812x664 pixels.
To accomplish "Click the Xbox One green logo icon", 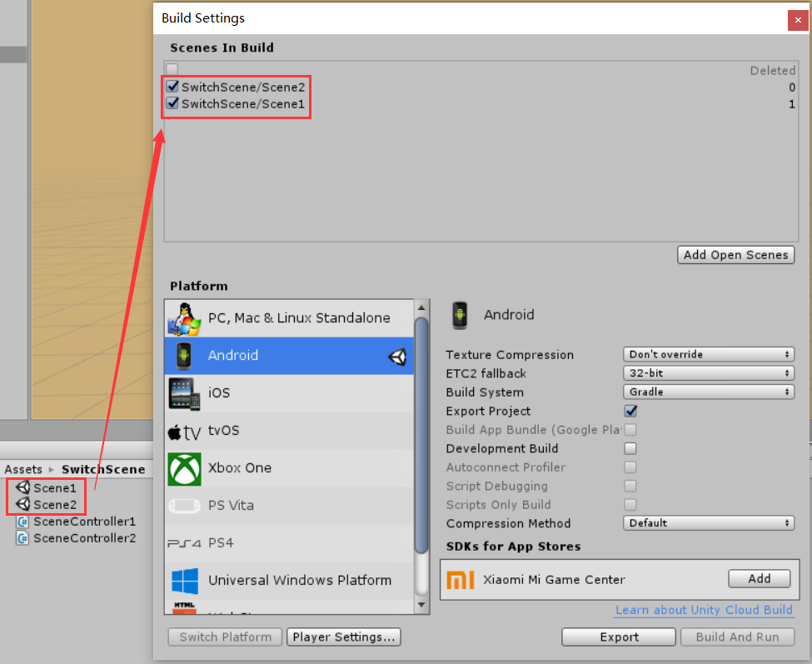I will (184, 469).
